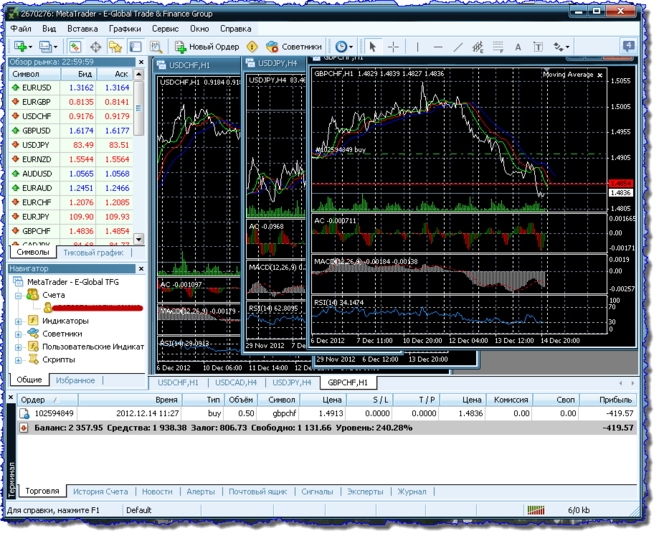Select the Text tool (A)

click(x=518, y=47)
